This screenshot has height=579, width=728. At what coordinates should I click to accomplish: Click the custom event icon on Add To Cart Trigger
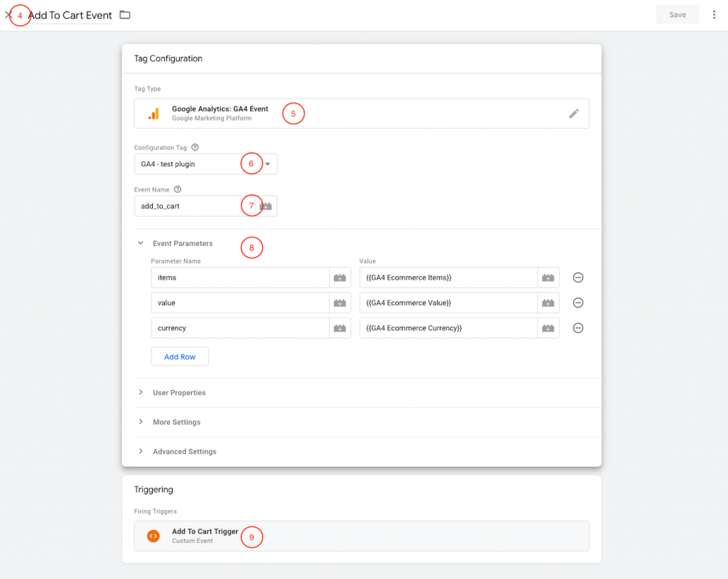[x=153, y=536]
